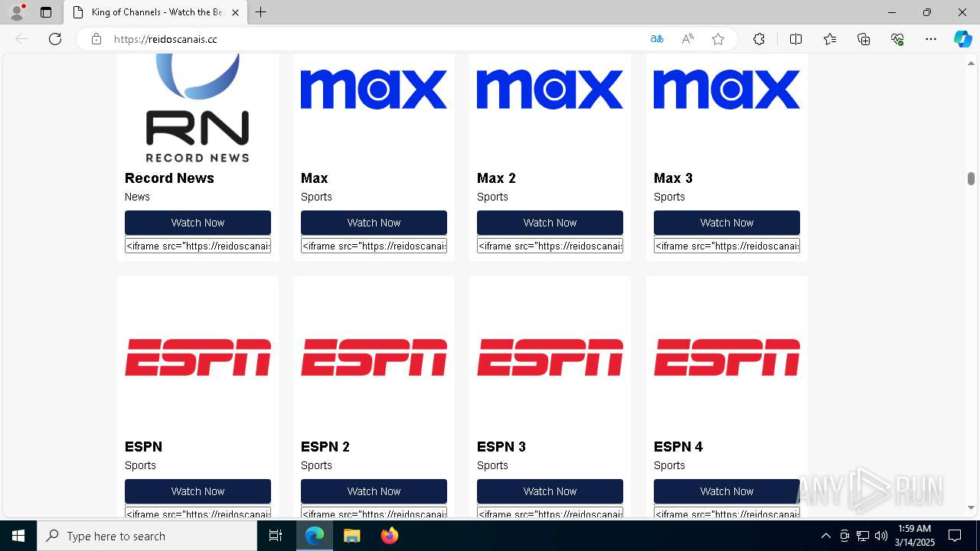This screenshot has height=551, width=980.
Task: Open Browser essentials heart icon
Action: [897, 39]
